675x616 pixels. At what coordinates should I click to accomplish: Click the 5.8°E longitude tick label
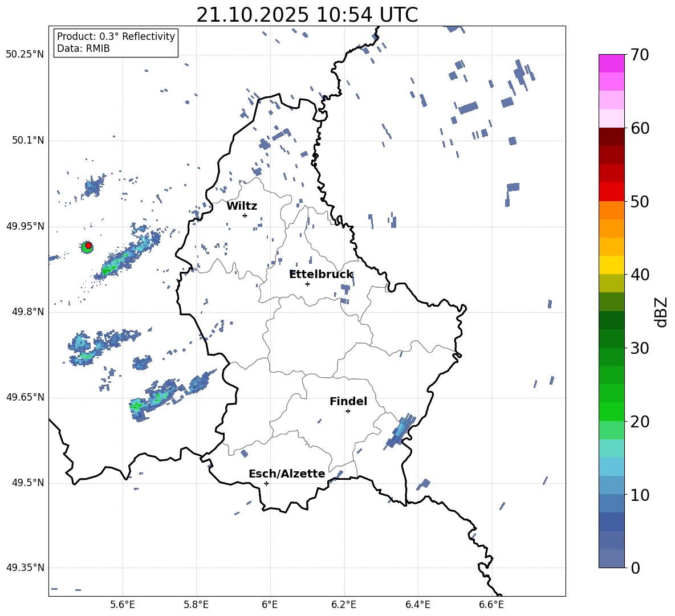coord(196,605)
